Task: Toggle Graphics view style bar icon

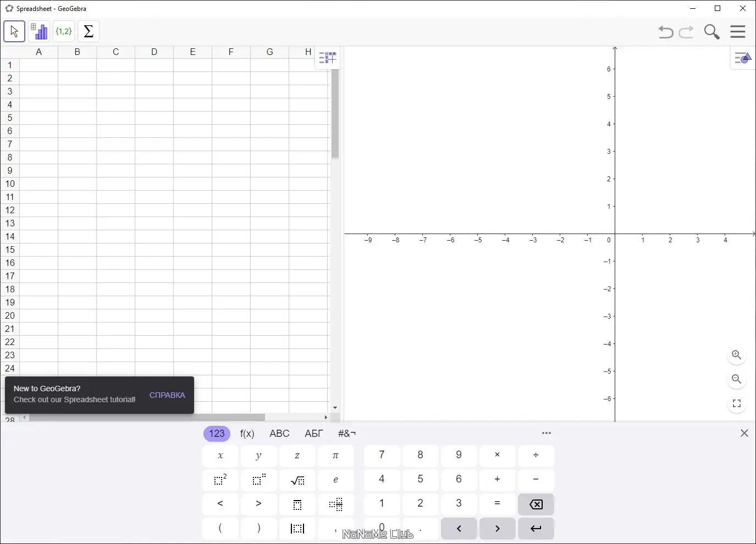Action: click(x=743, y=58)
